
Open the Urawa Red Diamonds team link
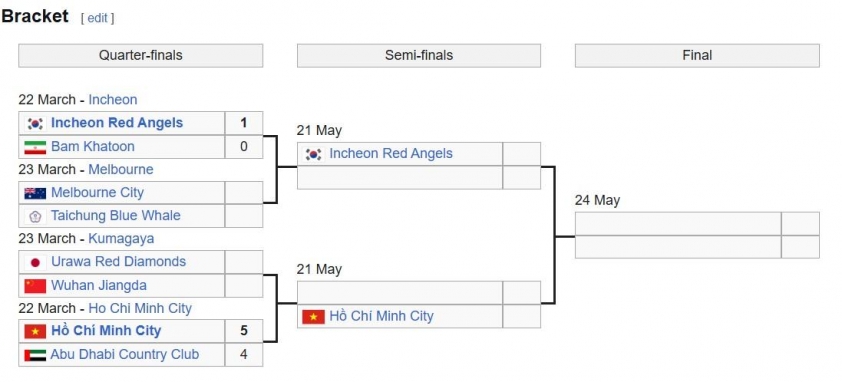[118, 262]
